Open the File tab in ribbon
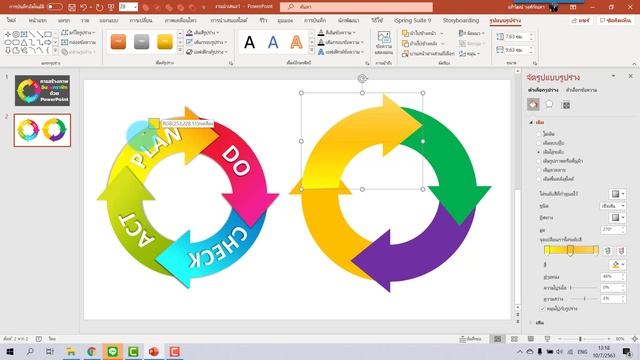This screenshot has height=360, width=640. click(11, 20)
